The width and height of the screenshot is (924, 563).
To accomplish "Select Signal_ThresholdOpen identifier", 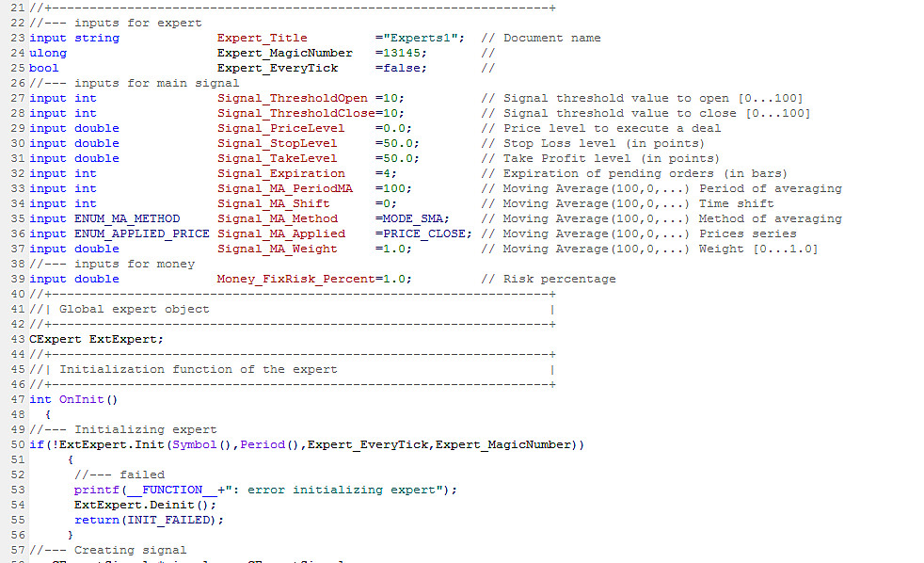I will pos(293,98).
